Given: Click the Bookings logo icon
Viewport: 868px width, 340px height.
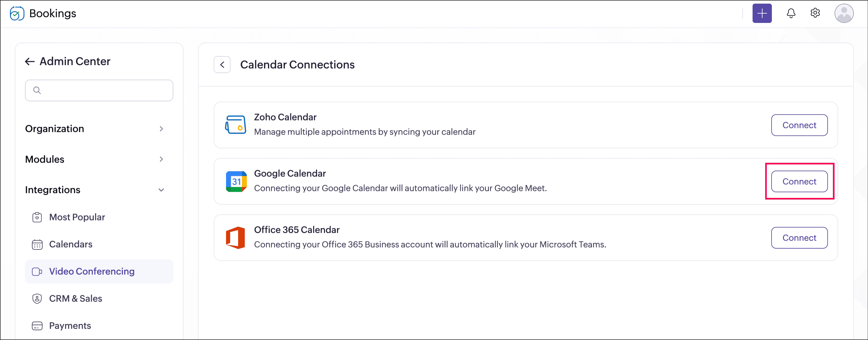Looking at the screenshot, I should (x=17, y=14).
